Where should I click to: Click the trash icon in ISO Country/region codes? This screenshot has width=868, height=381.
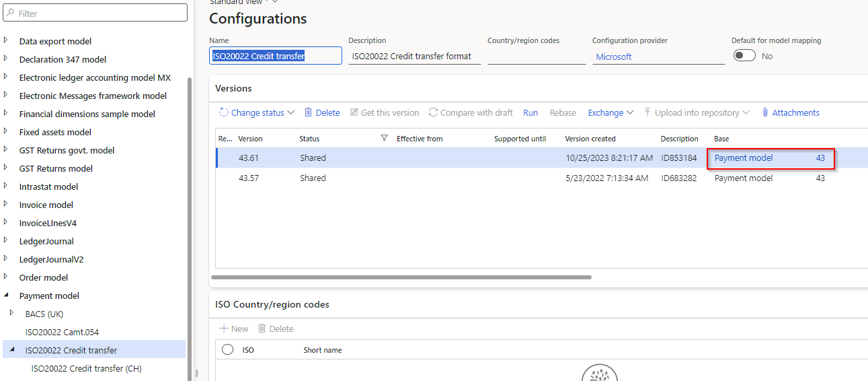coord(262,328)
